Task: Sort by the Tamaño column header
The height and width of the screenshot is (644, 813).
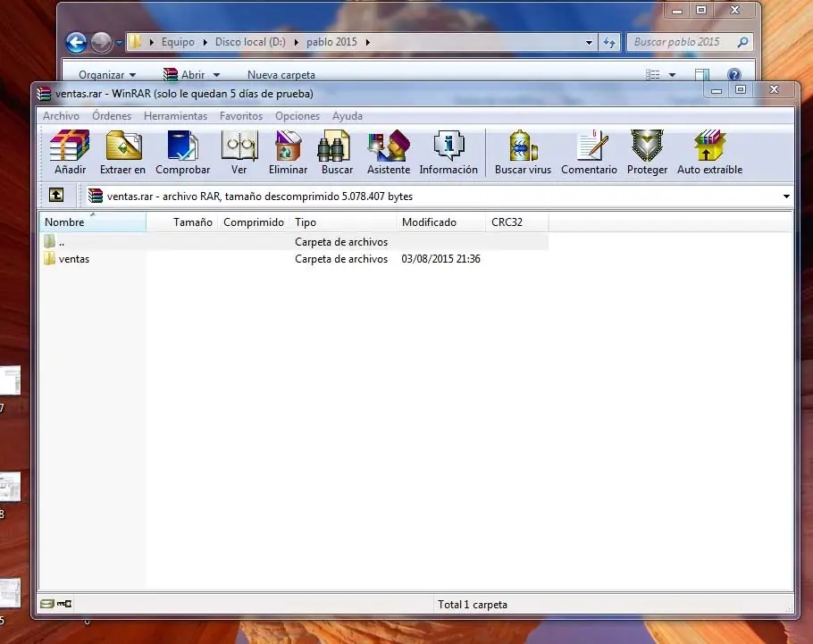Action: click(x=181, y=222)
